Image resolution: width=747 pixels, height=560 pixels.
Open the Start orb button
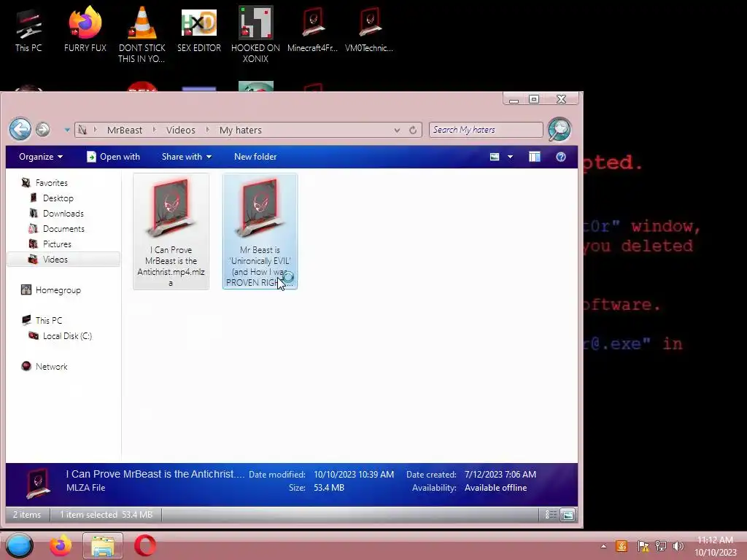20,545
